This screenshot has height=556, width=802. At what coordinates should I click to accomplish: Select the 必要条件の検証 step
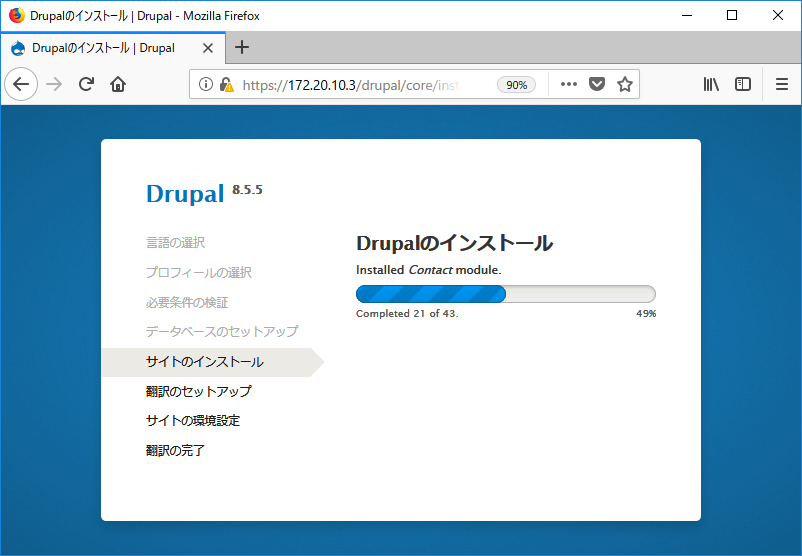point(187,302)
